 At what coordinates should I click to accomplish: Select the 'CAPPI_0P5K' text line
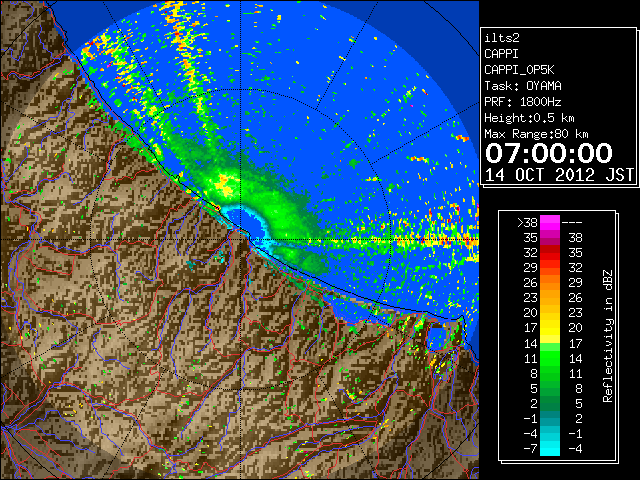(519, 70)
